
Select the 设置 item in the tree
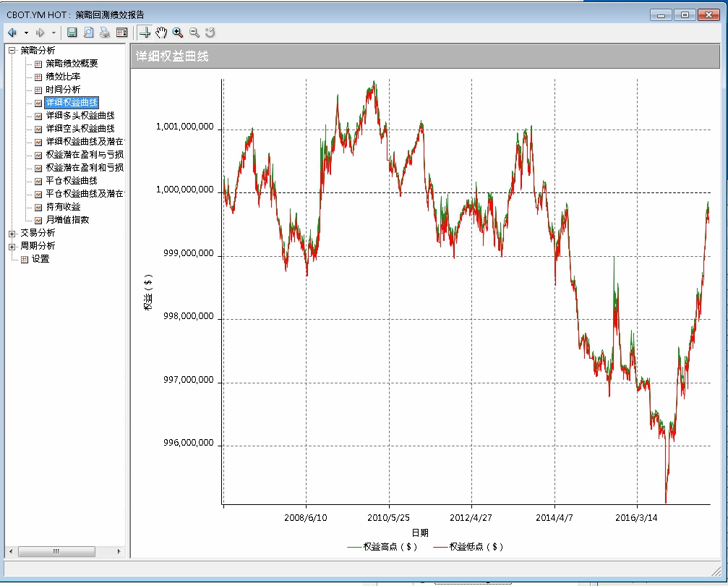[x=40, y=259]
